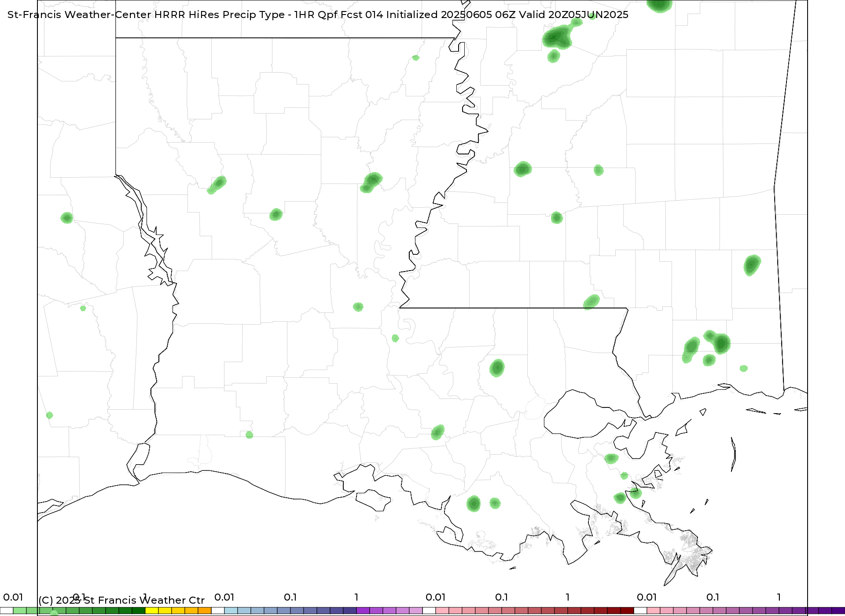Click the HRRR HiRes Precip Type title text
This screenshot has height=616, width=845.
318,15
